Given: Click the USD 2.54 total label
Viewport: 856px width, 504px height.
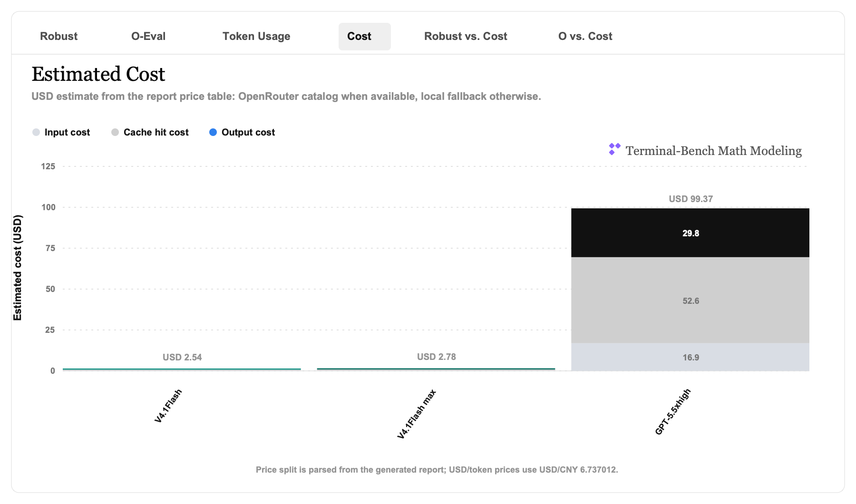Looking at the screenshot, I should [x=182, y=357].
